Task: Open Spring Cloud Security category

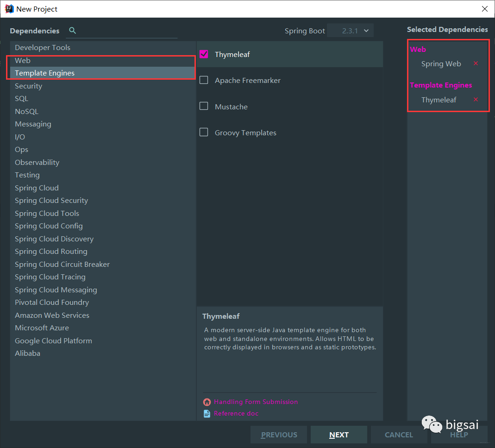Action: (x=103, y=201)
